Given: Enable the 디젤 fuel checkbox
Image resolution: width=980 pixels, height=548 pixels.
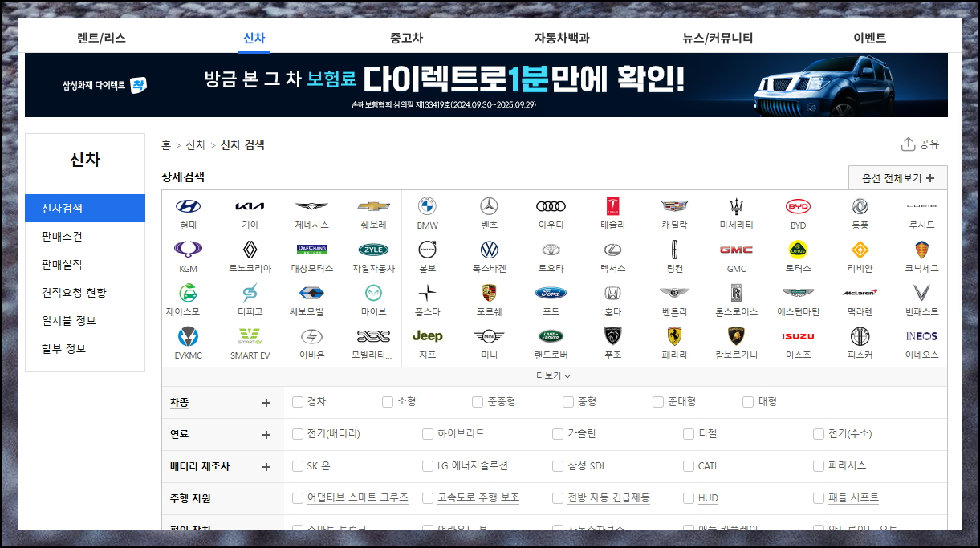Looking at the screenshot, I should pyautogui.click(x=689, y=433).
